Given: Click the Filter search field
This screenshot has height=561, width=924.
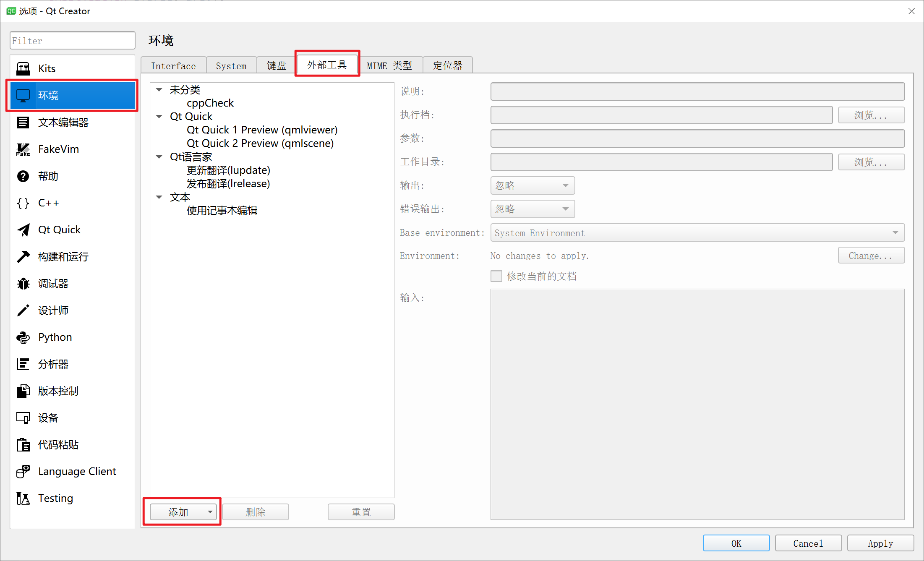Looking at the screenshot, I should click(x=73, y=41).
